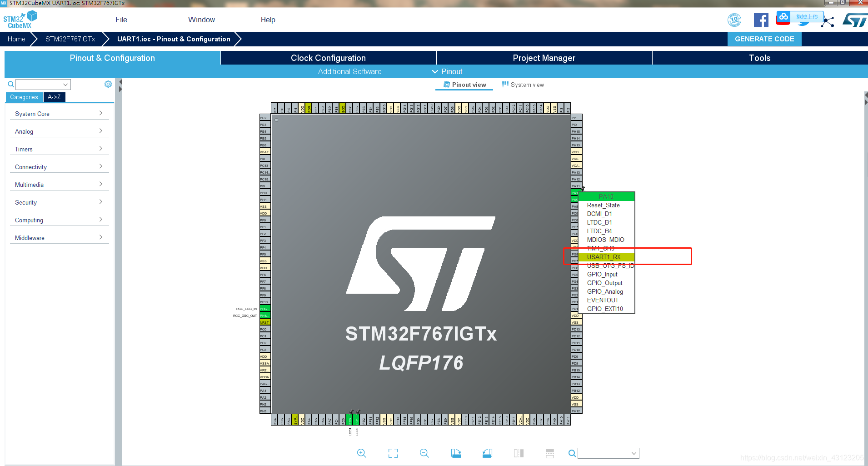The image size is (868, 466).
Task: Collapse the left panel with arrow handle
Action: click(x=120, y=86)
